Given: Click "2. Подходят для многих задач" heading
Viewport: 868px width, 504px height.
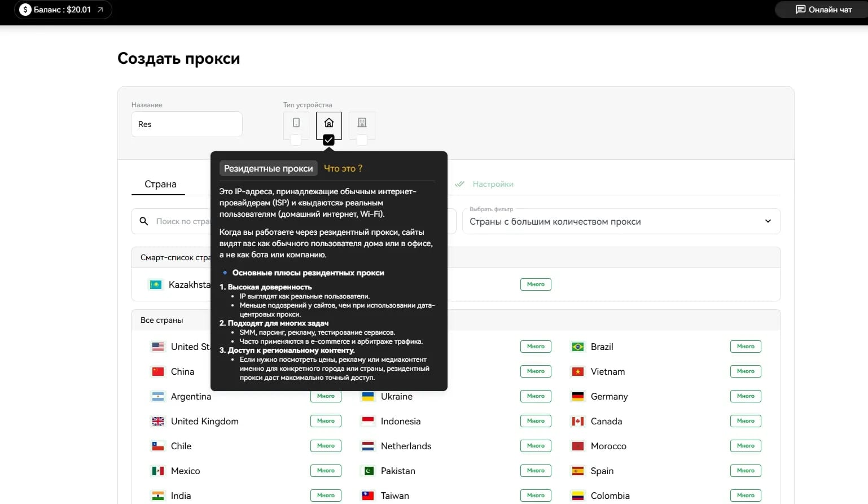Looking at the screenshot, I should click(x=274, y=323).
